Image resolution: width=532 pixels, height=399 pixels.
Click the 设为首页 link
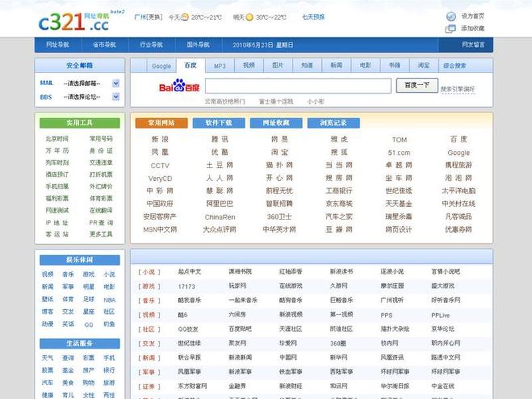[x=473, y=16]
